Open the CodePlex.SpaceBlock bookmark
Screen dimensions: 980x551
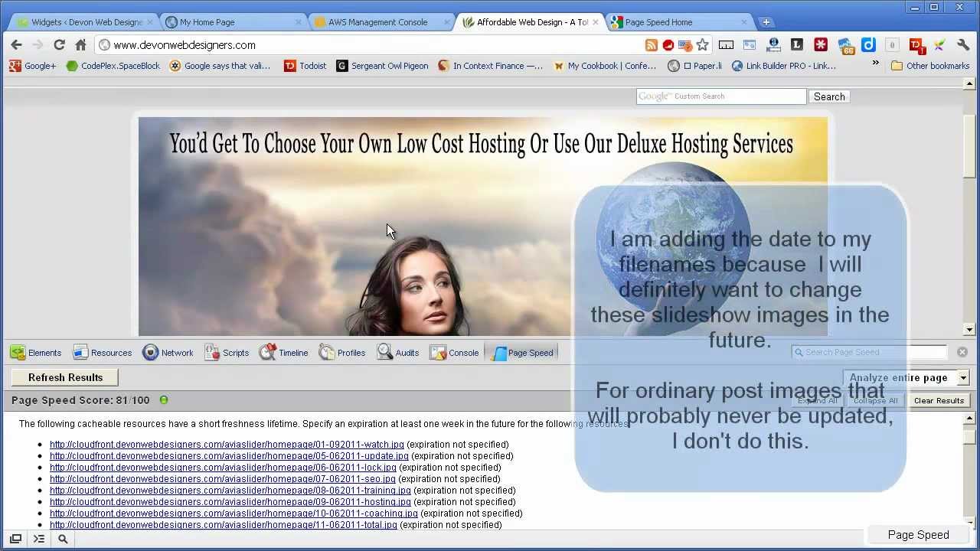click(113, 66)
